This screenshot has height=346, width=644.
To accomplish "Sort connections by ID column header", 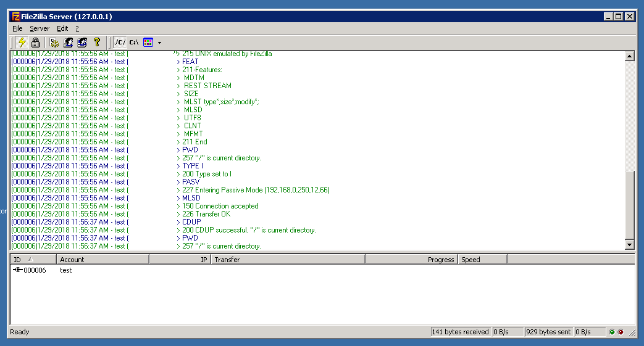I will (x=33, y=260).
